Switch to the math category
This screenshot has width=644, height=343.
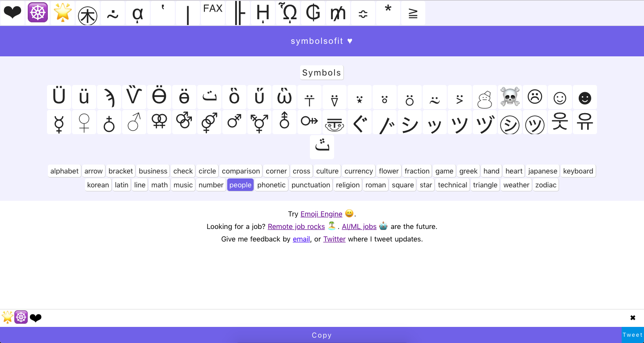tap(159, 185)
